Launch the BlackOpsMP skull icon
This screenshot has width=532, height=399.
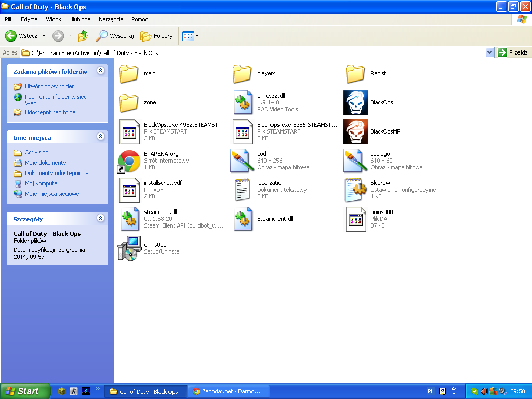point(355,131)
